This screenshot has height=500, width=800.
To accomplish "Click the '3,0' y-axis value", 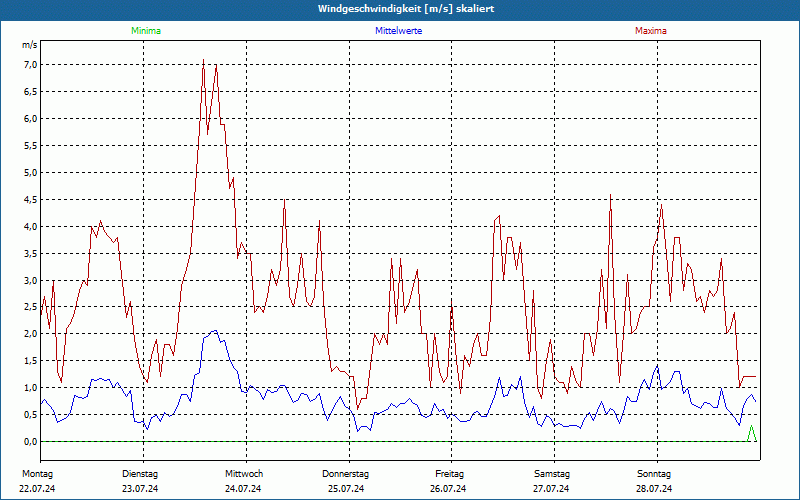I will point(31,280).
